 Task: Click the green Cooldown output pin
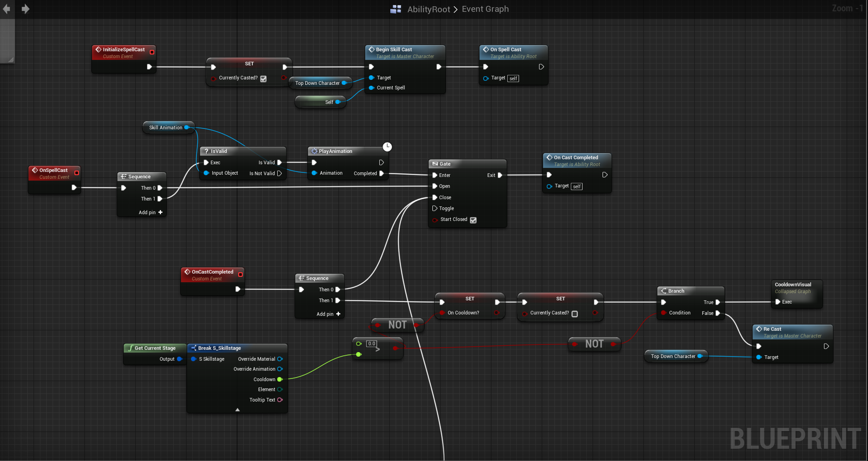(x=280, y=379)
